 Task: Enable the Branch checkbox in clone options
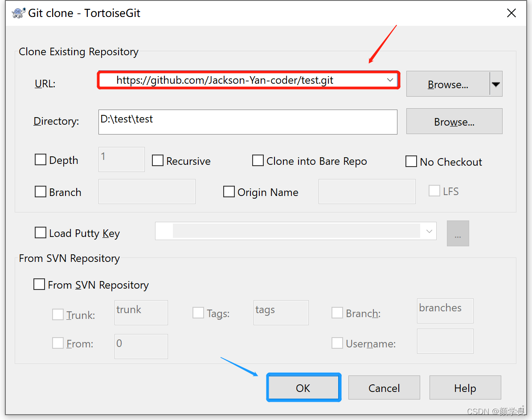click(41, 192)
